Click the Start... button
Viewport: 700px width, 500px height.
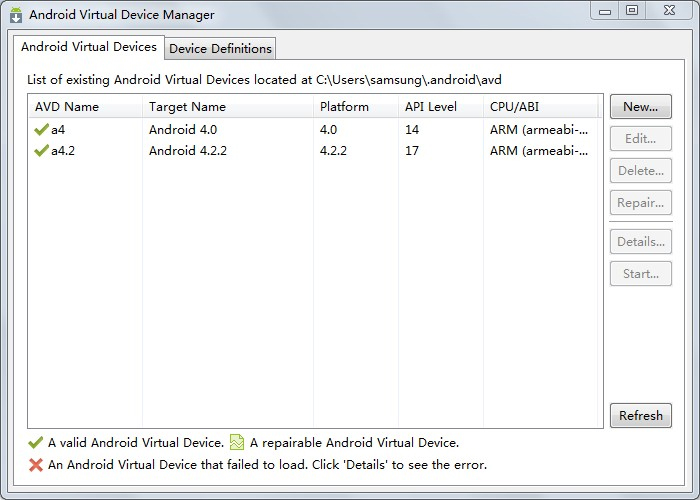[x=641, y=274]
